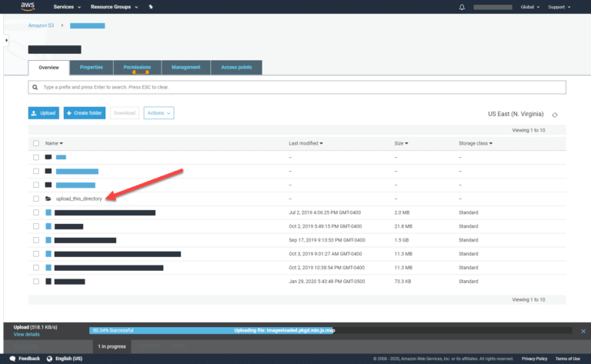Refresh the bucket listing with reload icon
Screen dimensions: 591x364
[x=555, y=115]
